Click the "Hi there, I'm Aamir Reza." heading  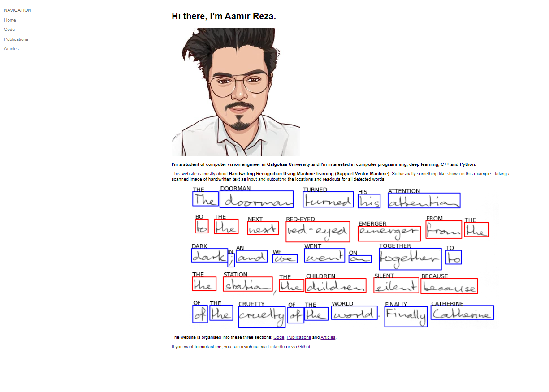(224, 17)
